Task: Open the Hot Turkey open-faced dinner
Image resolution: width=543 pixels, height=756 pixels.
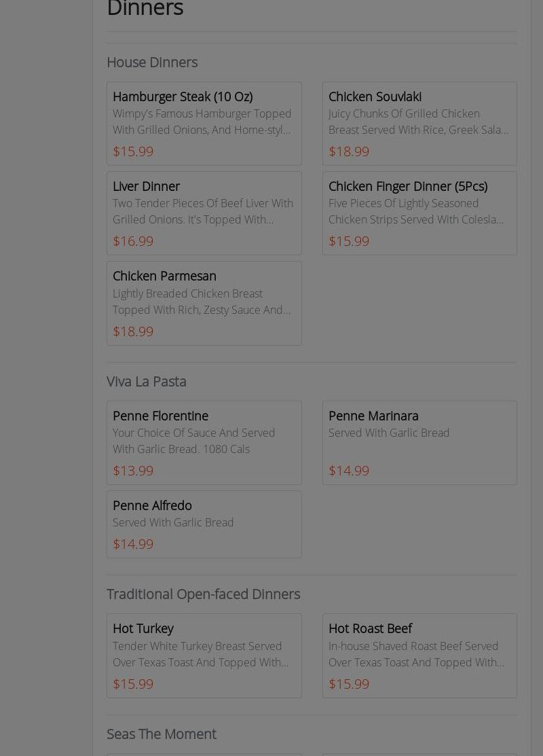Action: 143,628
